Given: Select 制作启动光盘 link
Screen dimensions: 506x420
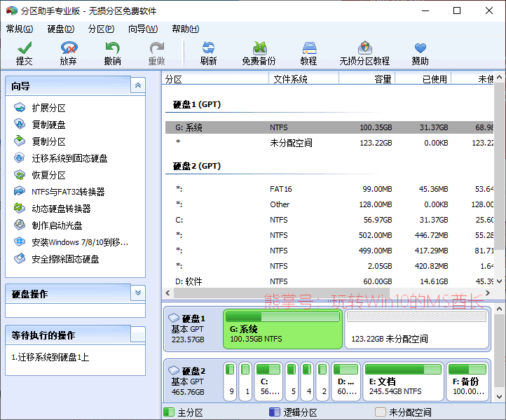Looking at the screenshot, I should click(x=57, y=225).
